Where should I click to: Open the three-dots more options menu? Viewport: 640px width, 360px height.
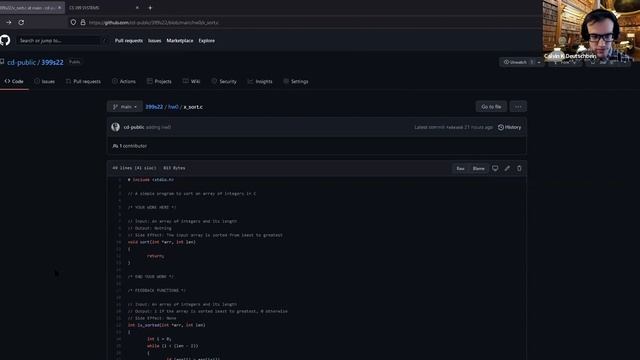(518, 107)
